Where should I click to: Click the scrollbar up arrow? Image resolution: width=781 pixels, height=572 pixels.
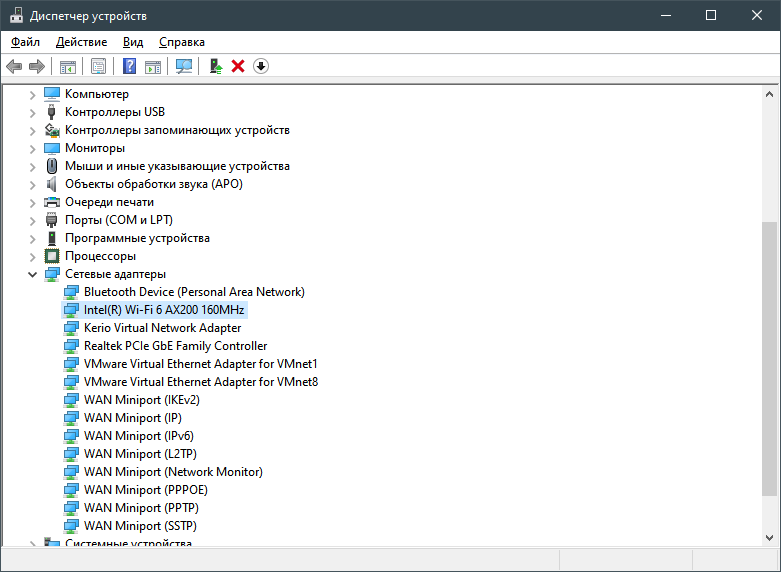769,94
